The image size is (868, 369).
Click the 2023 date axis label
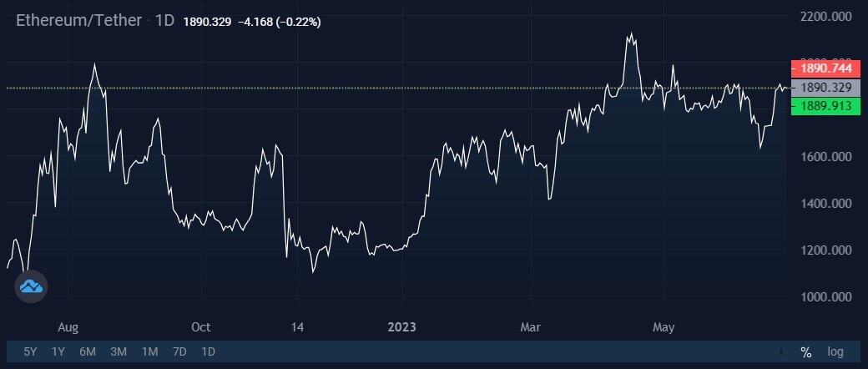(402, 327)
